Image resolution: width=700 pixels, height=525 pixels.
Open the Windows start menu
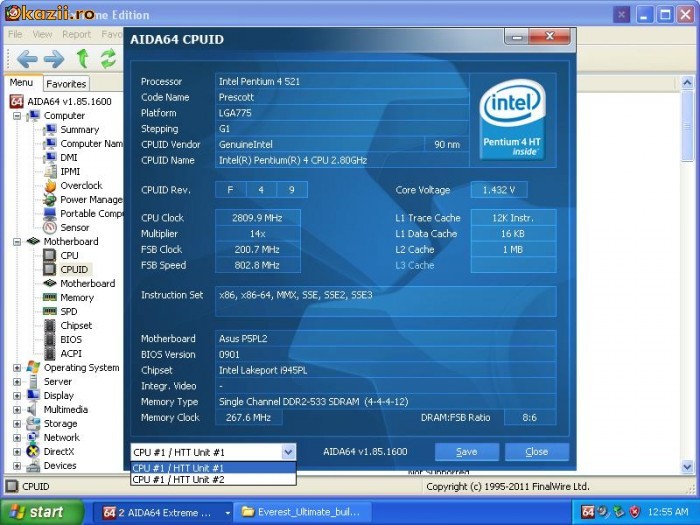[42, 512]
